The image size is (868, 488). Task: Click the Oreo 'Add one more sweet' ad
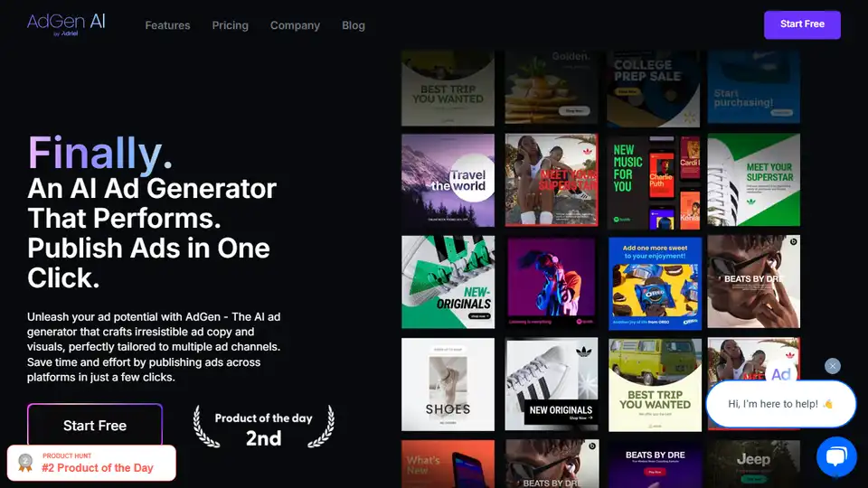click(654, 282)
